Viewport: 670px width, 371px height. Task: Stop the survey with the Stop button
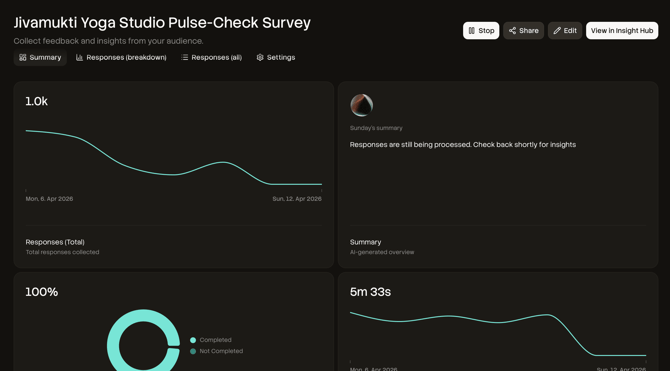point(481,31)
